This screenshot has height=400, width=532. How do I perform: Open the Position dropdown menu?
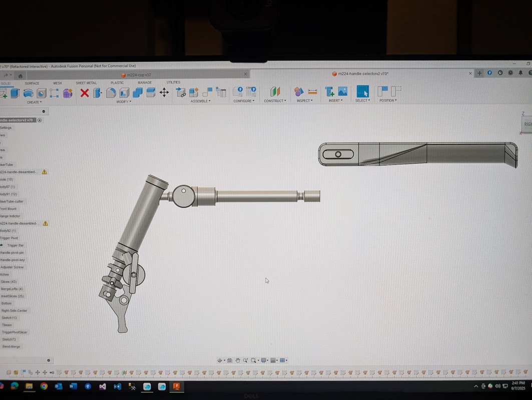pyautogui.click(x=388, y=100)
